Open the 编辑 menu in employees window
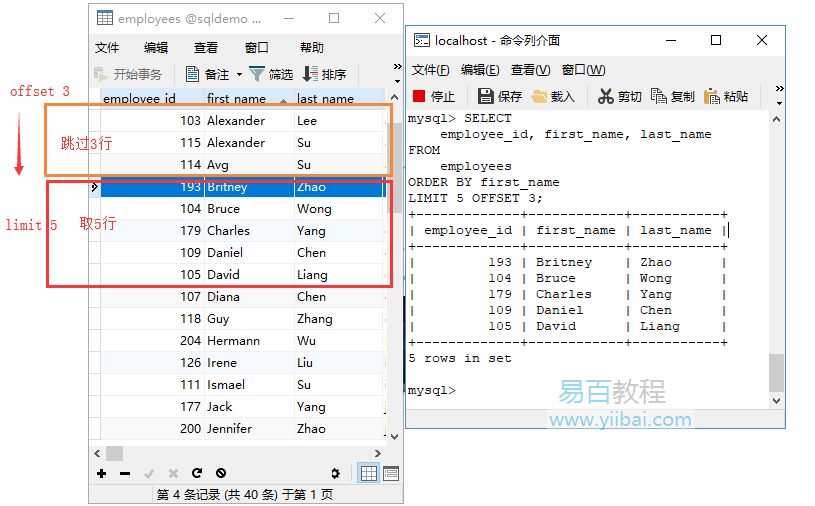This screenshot has height=506, width=815. [156, 48]
